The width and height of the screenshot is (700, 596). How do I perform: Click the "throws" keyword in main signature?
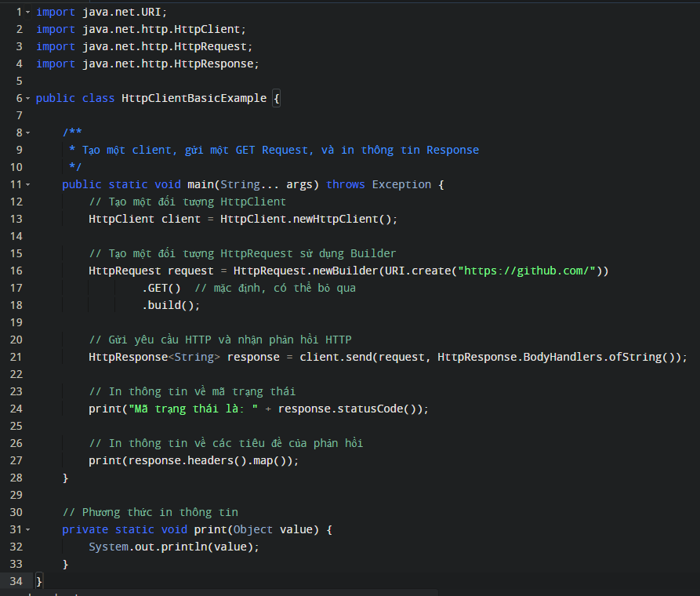[346, 184]
